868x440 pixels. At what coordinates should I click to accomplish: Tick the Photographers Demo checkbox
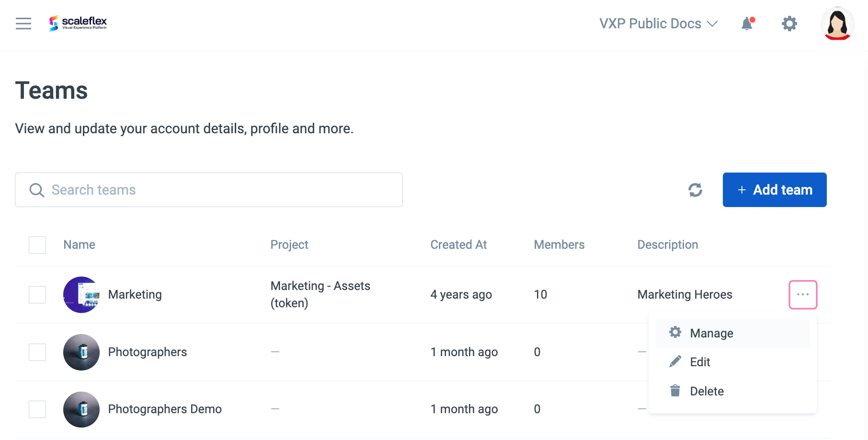click(37, 409)
